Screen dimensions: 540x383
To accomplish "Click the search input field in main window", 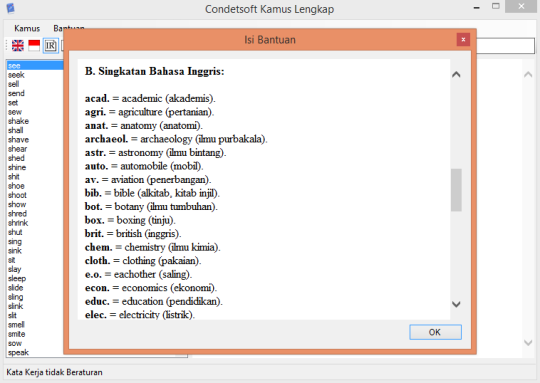I will click(x=506, y=46).
